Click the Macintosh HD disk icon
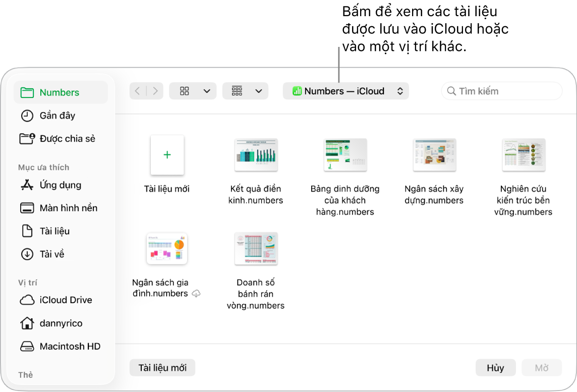The height and width of the screenshot is (392, 577). 27,346
